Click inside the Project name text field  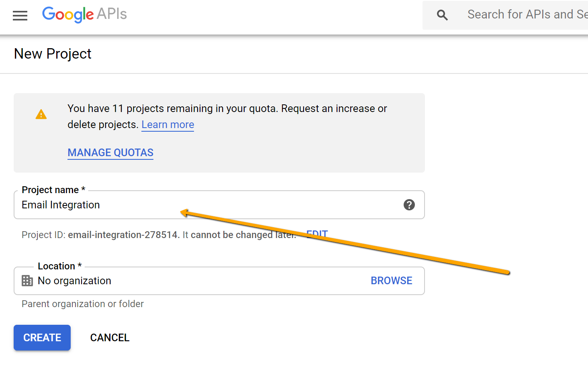[x=201, y=205]
